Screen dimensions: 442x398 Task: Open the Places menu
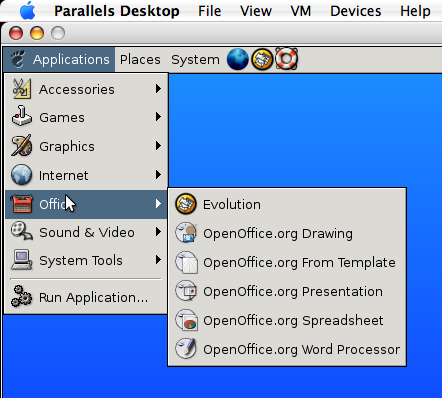pos(140,60)
